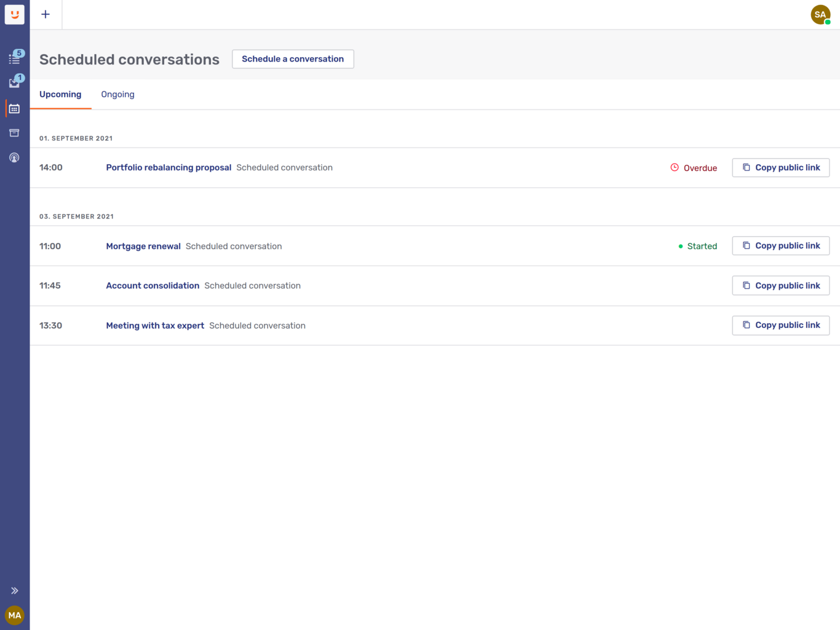Select the Upcoming tab
The width and height of the screenshot is (840, 630).
point(60,94)
